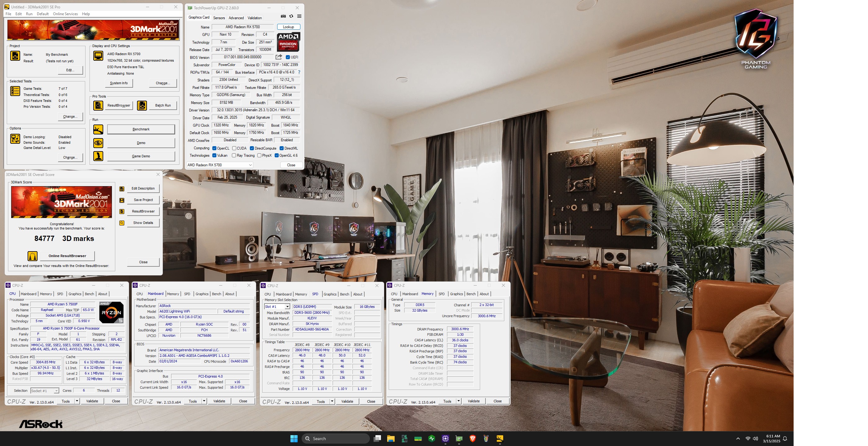Click the eye icon beside Demo button
868x446 pixels.
click(x=98, y=143)
